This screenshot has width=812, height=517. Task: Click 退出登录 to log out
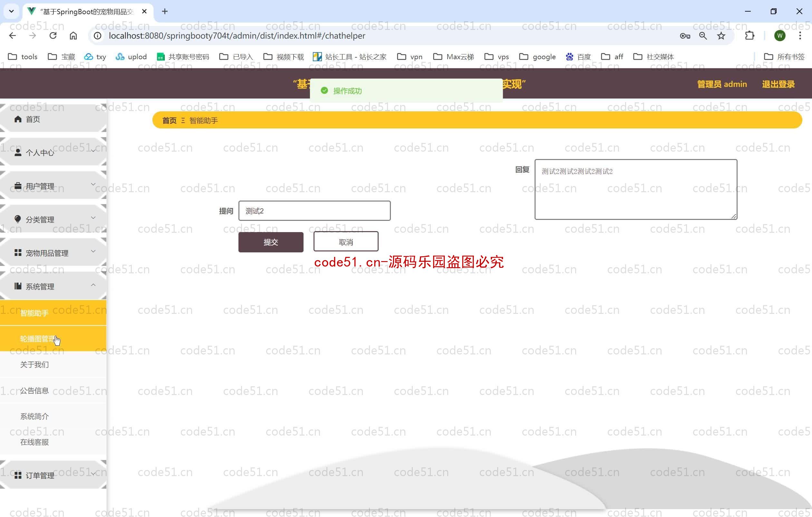pyautogui.click(x=778, y=84)
